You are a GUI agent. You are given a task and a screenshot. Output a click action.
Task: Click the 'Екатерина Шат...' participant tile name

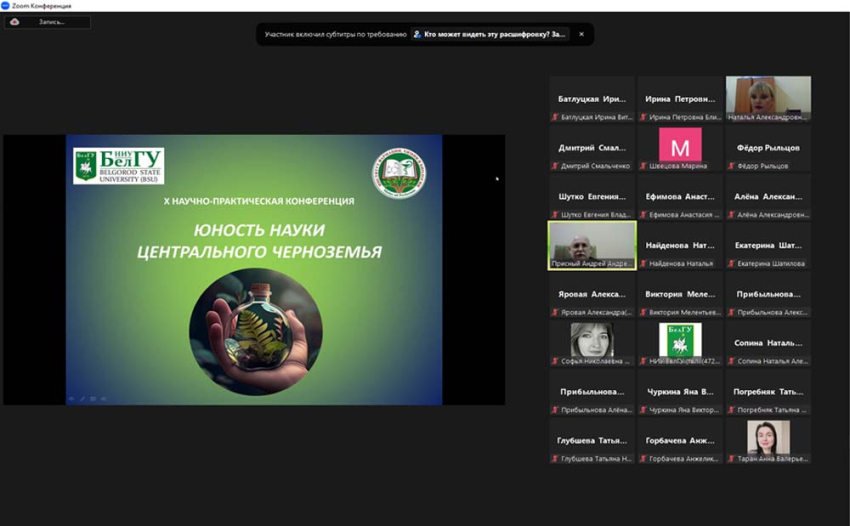pyautogui.click(x=768, y=245)
